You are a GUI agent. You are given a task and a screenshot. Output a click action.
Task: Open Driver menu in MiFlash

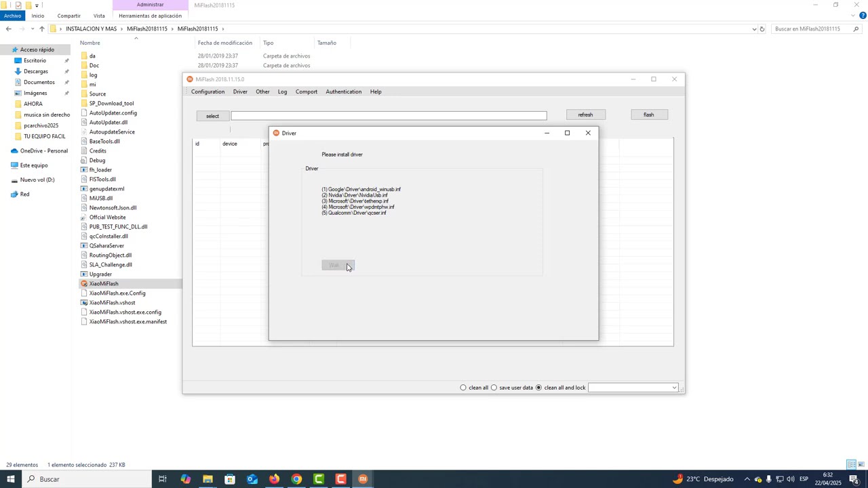tap(240, 91)
